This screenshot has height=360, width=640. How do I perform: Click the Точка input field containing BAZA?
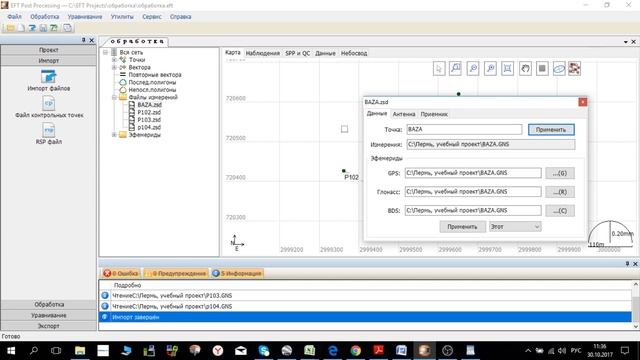464,129
